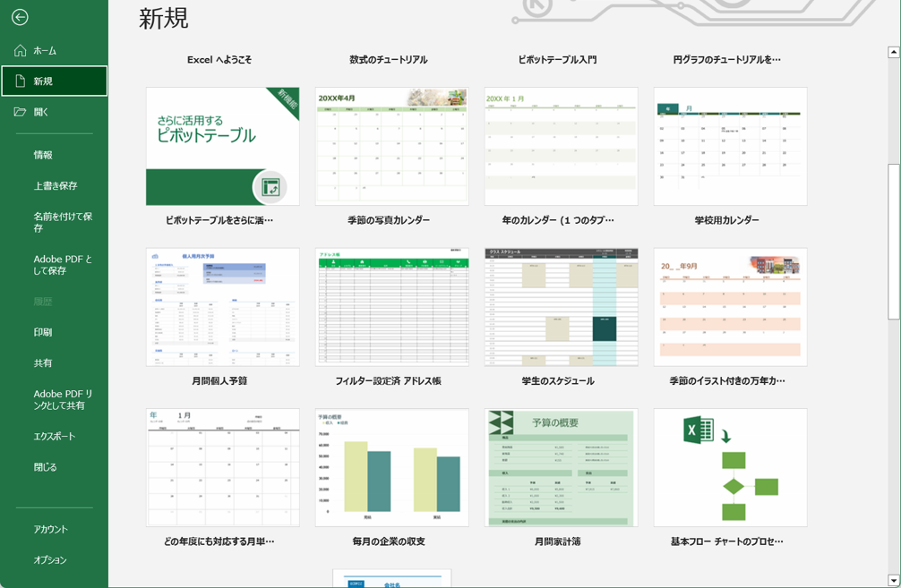Choose 毎月の企業の収支 chart template
The image size is (901, 588).
tap(392, 468)
